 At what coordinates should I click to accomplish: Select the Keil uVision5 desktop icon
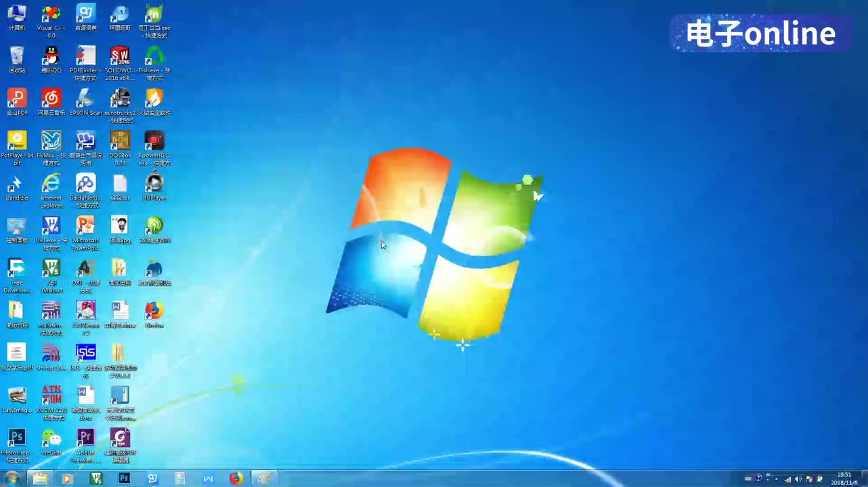click(51, 276)
